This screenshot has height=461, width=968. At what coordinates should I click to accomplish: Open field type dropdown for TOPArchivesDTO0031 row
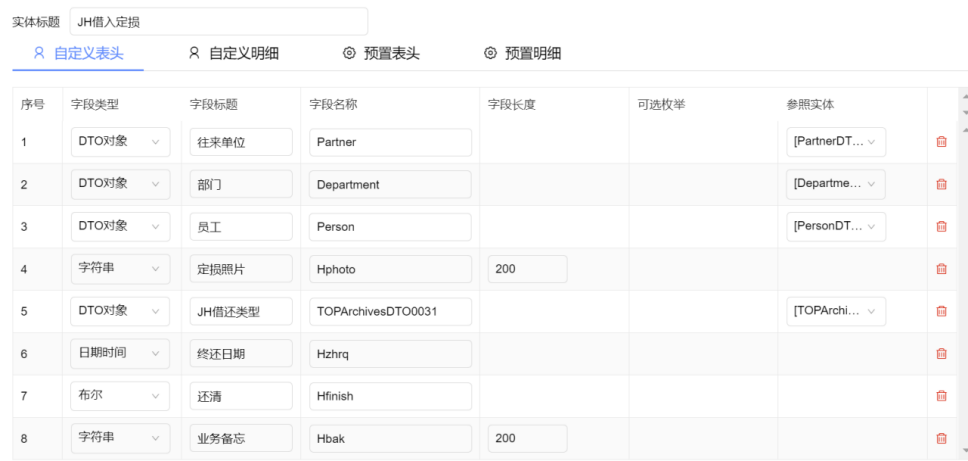tap(120, 311)
